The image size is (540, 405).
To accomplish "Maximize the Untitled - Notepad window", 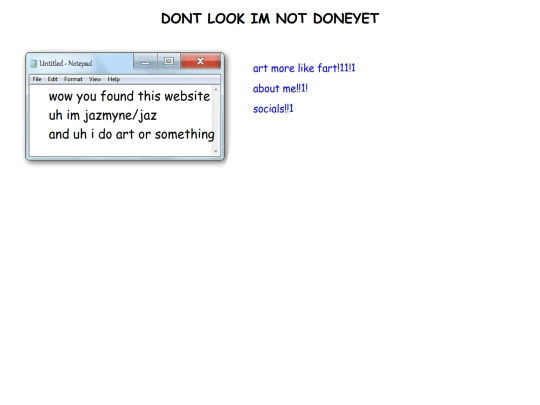I will (169, 61).
